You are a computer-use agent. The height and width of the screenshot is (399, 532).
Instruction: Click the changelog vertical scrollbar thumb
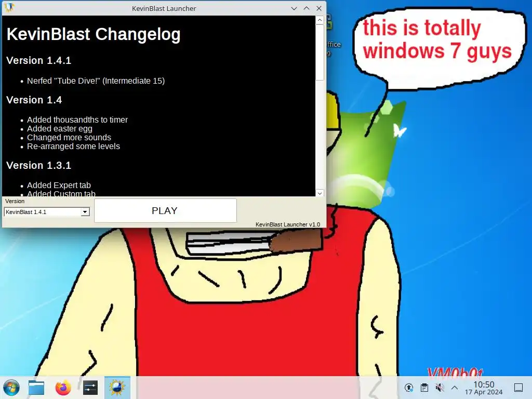tap(320, 52)
